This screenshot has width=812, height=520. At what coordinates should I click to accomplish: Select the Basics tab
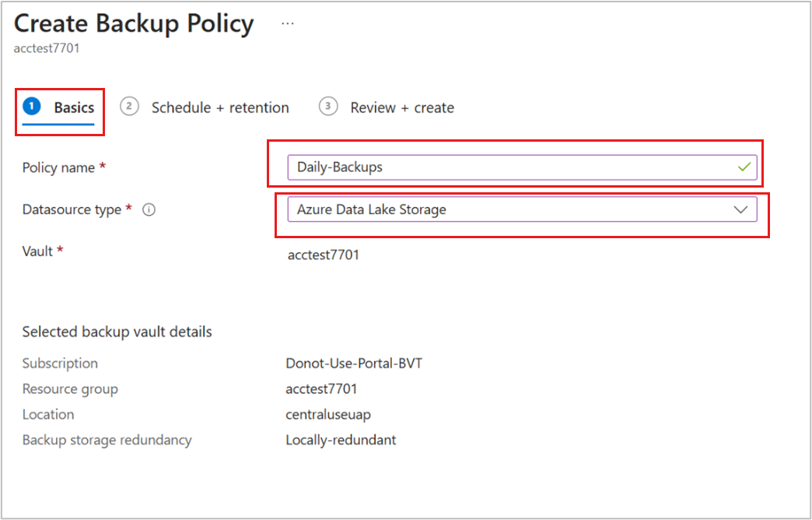58,108
